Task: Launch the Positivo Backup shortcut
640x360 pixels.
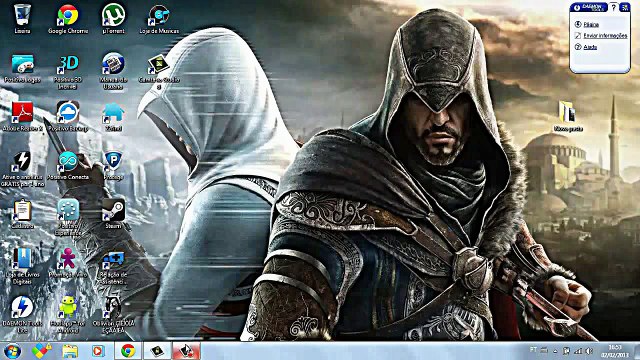Action: [x=68, y=116]
